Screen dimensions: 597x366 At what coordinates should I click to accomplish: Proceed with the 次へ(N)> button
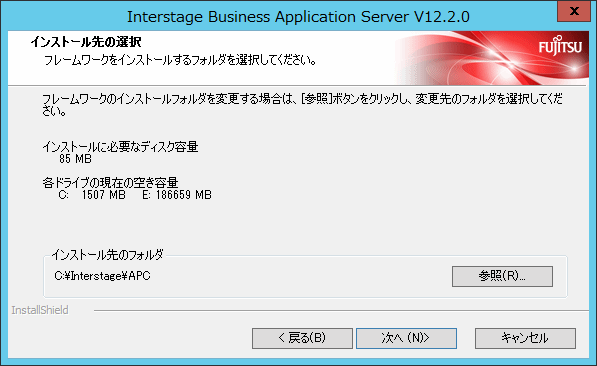point(406,338)
